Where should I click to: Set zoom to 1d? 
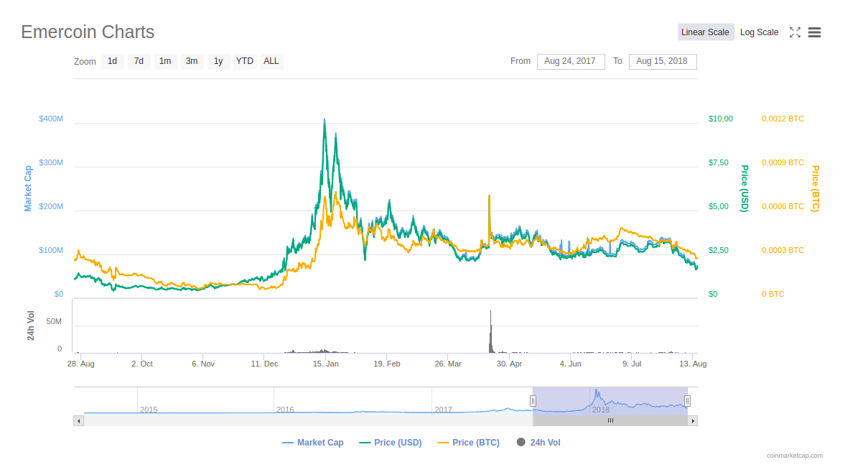113,61
